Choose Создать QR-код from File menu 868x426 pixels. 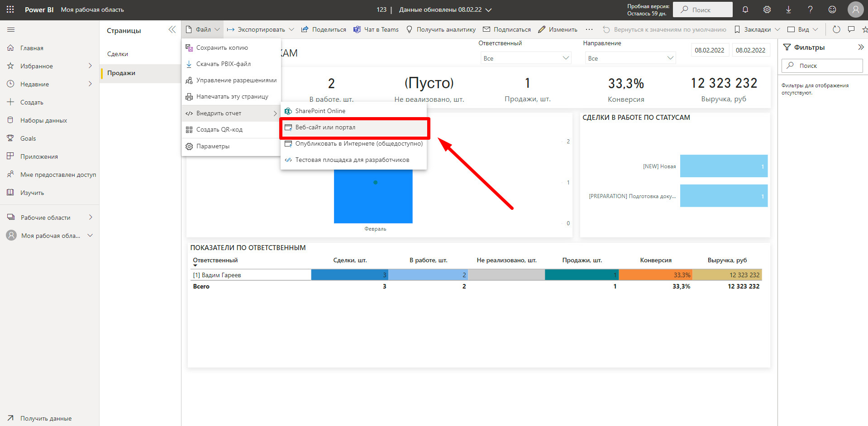click(x=219, y=130)
